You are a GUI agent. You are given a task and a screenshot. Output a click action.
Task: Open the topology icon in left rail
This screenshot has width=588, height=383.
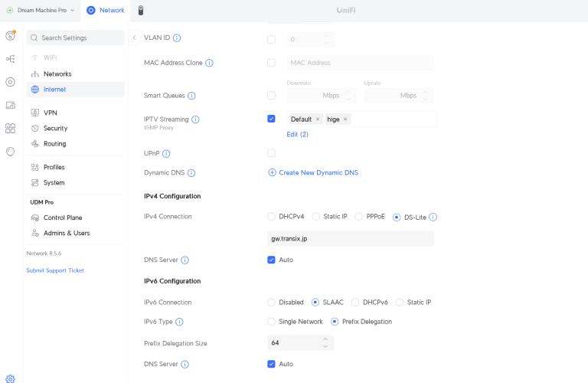click(x=11, y=58)
